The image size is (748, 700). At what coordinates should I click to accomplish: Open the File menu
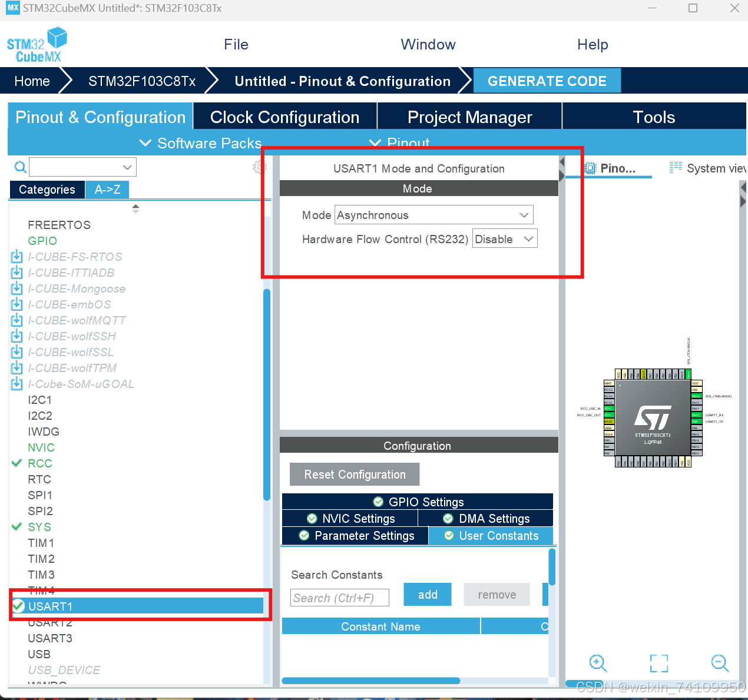tap(236, 45)
